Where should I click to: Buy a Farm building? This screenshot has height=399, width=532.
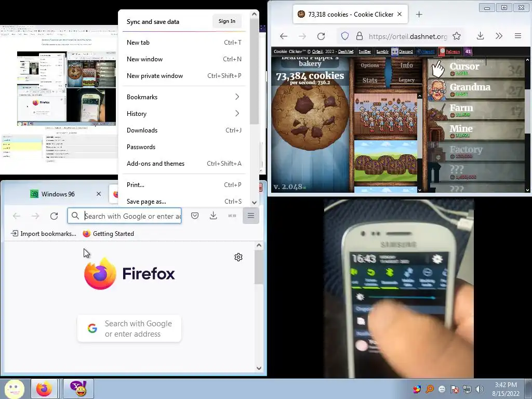[x=476, y=111]
